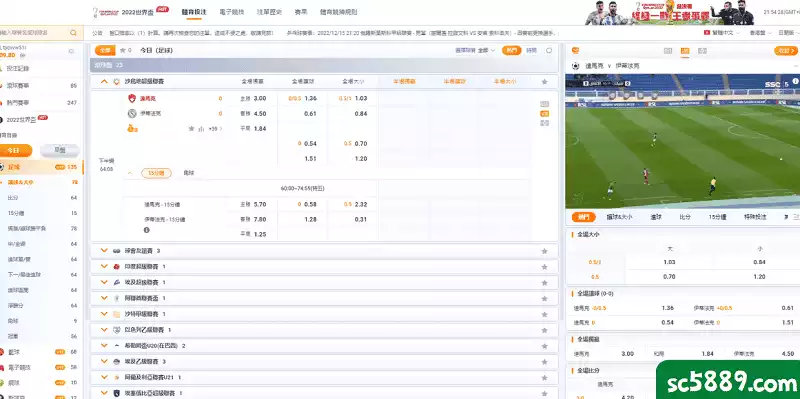Click the eye icon beside account balance
This screenshot has height=399, width=800.
coord(22,55)
